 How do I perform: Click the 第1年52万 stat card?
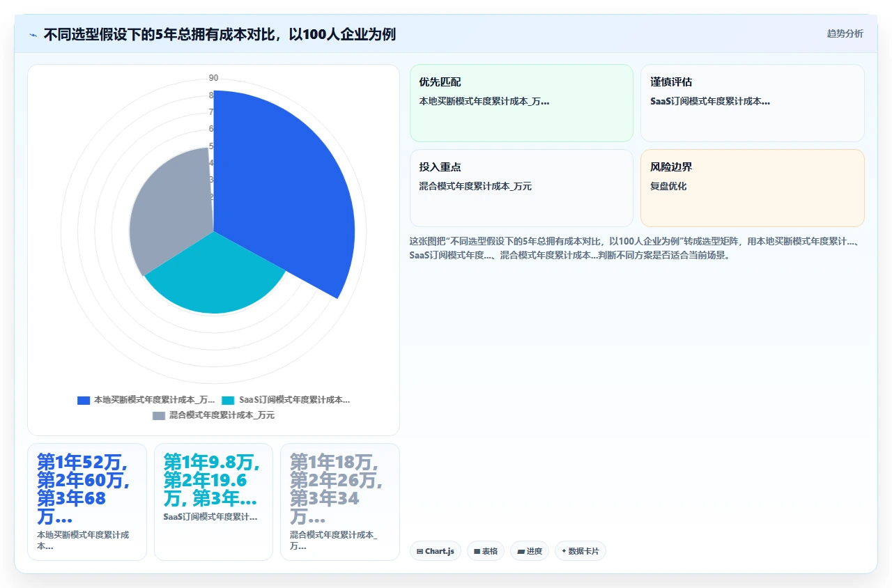pyautogui.click(x=87, y=502)
